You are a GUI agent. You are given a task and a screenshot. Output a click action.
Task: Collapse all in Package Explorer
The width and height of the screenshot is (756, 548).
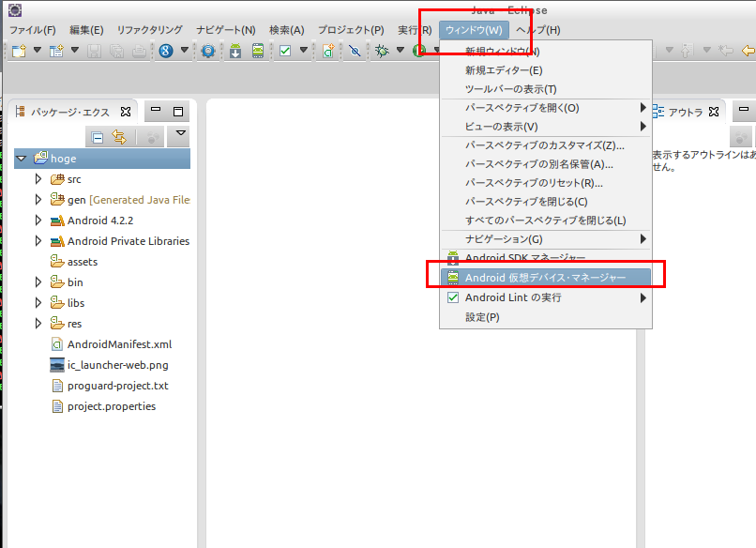coord(98,138)
